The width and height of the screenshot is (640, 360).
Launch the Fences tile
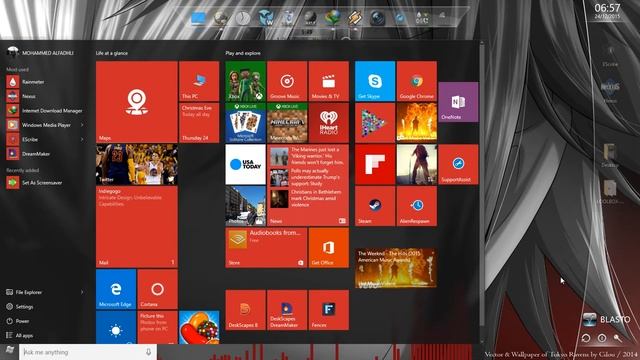(329, 310)
